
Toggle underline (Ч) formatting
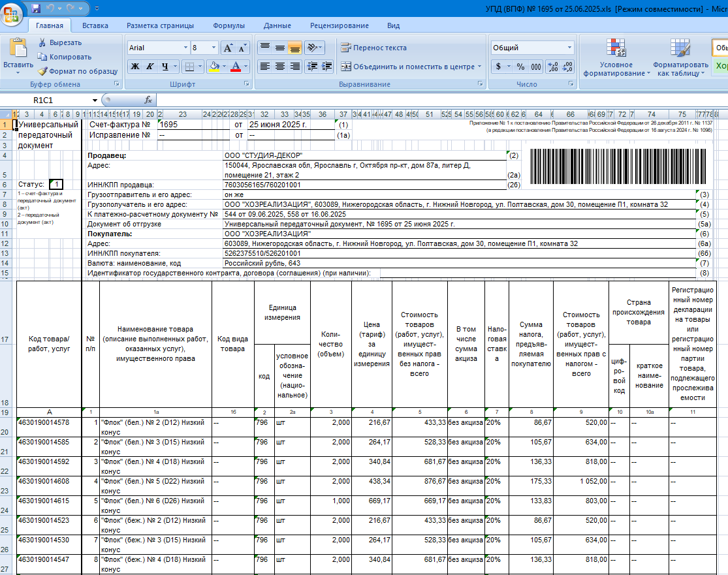point(165,67)
